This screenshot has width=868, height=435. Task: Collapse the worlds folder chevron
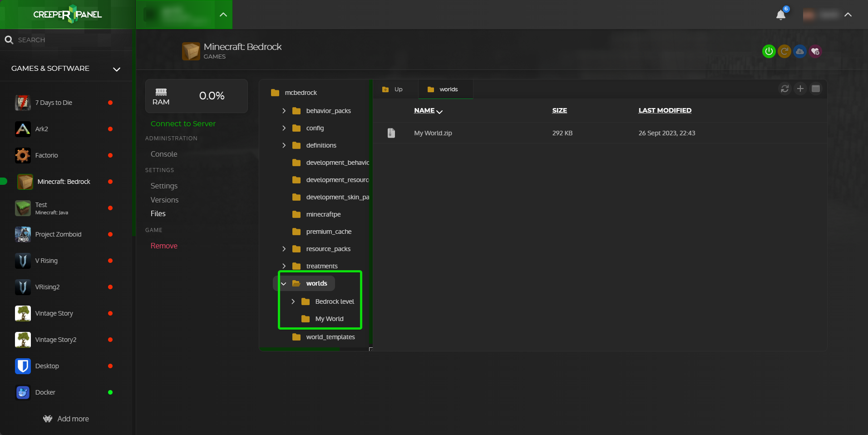[x=284, y=283]
